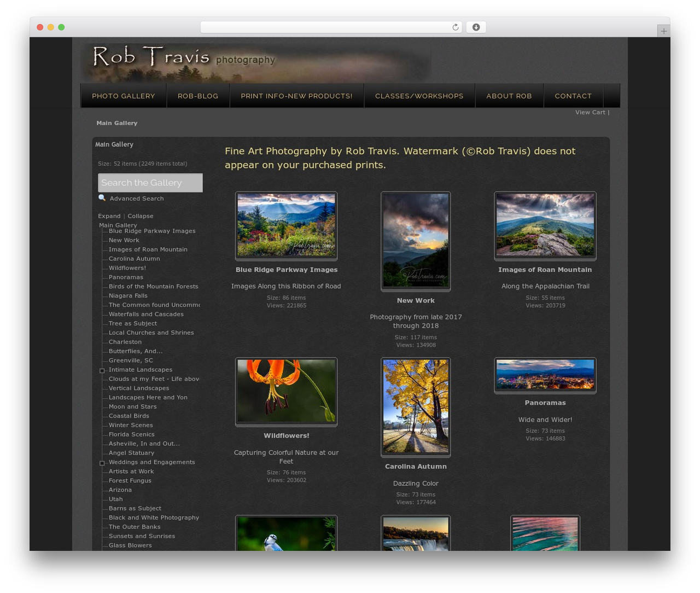Screen dimensions: 700x593
Task: Click Expand to open all tree nodes
Action: 109,216
